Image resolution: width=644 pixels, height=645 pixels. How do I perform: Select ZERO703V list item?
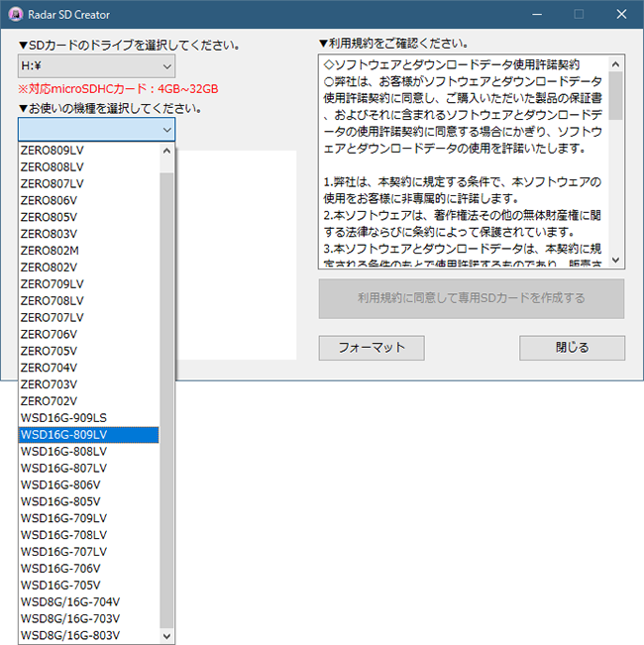coord(88,384)
